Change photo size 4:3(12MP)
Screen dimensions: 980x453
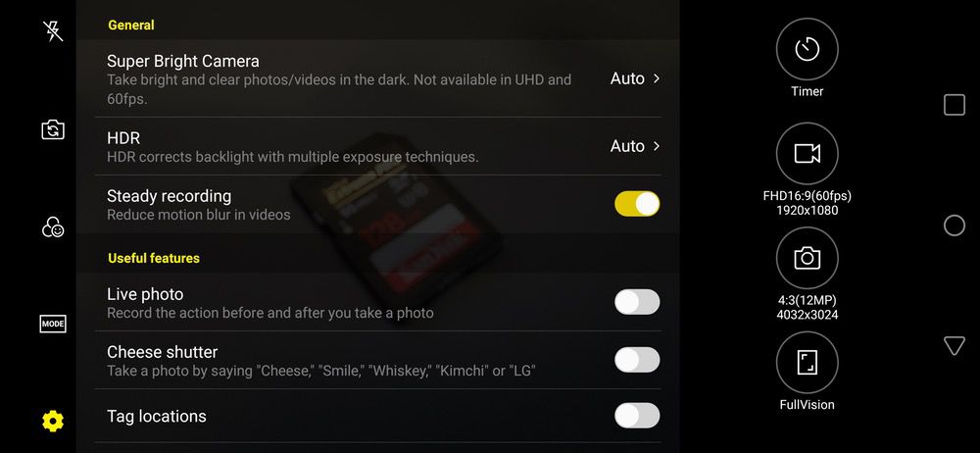click(807, 258)
